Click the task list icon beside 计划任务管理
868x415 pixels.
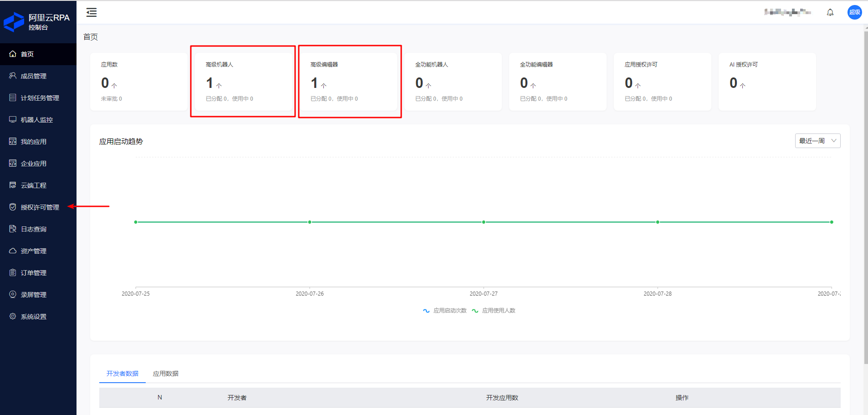[x=13, y=97]
